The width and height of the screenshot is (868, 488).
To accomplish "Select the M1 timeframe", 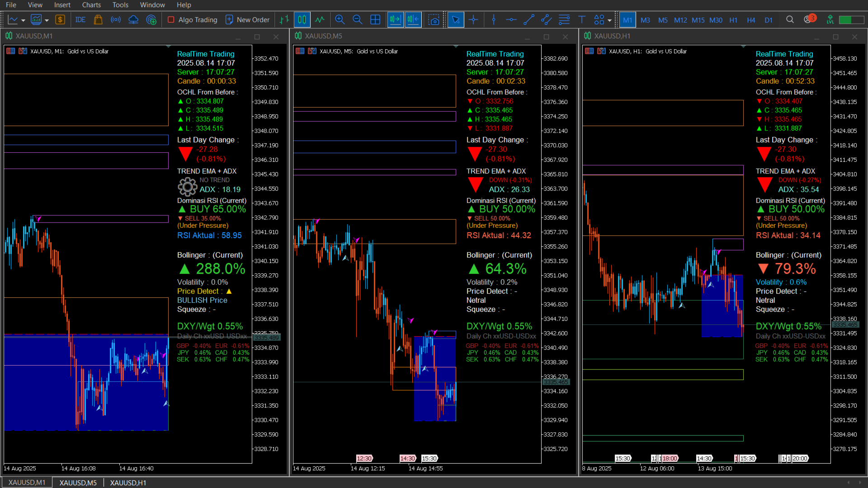I will point(627,20).
